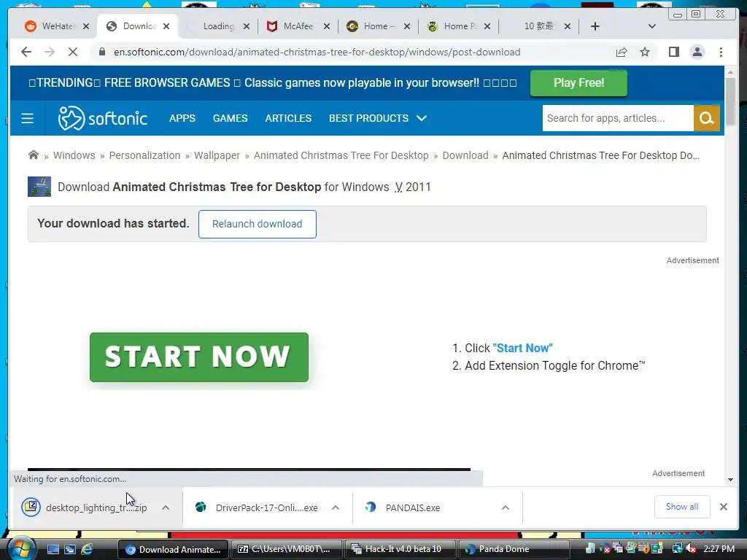This screenshot has height=560, width=747.
Task: Close the Loading tab
Action: [x=247, y=26]
